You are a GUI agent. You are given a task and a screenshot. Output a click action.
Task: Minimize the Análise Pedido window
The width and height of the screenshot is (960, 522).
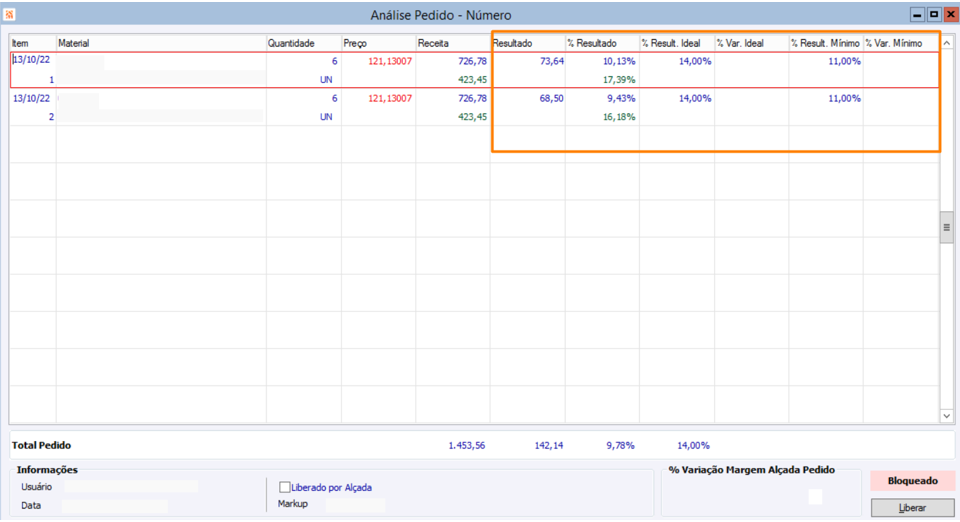pyautogui.click(x=917, y=15)
